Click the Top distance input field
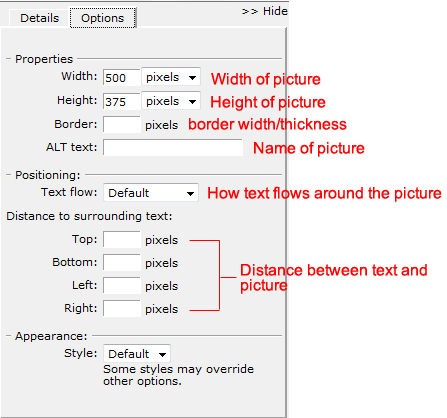447x418 pixels. pos(121,240)
